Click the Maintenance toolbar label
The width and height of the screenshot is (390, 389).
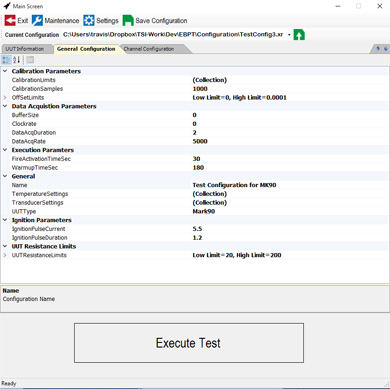(62, 21)
